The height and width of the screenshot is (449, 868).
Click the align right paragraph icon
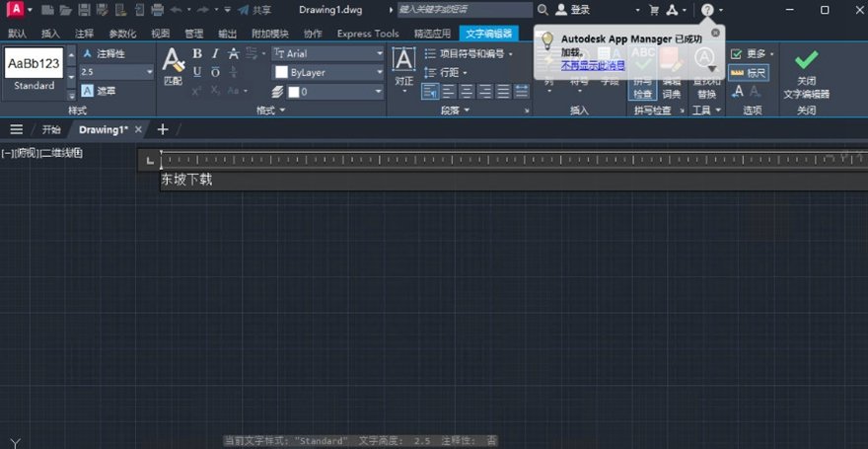click(485, 91)
